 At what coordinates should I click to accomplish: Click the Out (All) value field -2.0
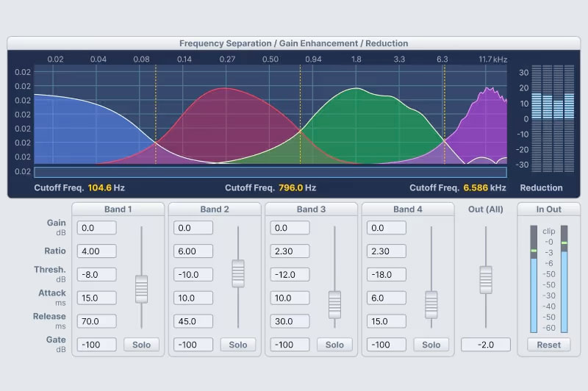coord(486,345)
